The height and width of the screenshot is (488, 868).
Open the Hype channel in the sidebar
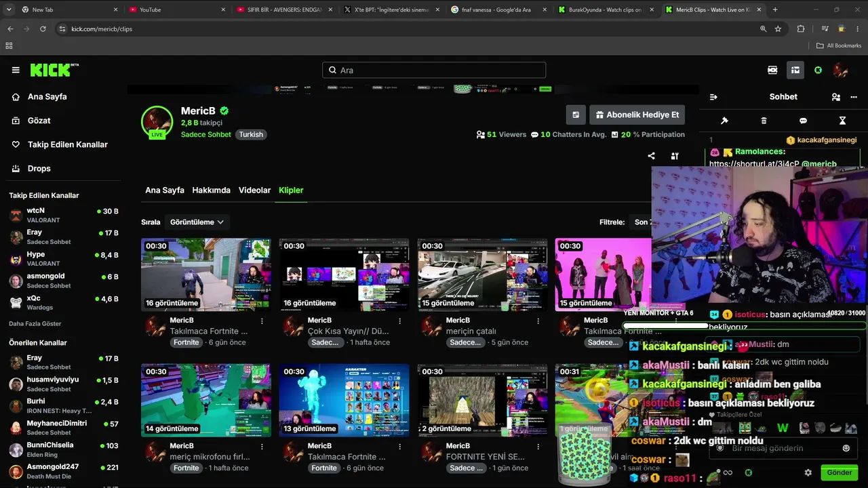point(64,259)
